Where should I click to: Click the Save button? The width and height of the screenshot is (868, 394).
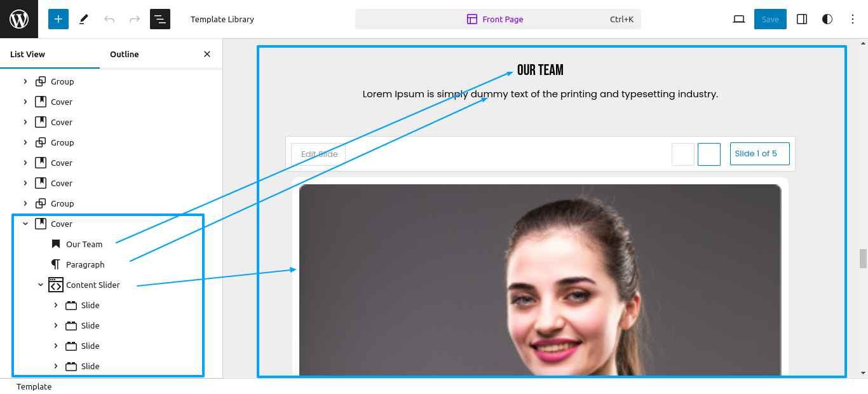(x=770, y=19)
